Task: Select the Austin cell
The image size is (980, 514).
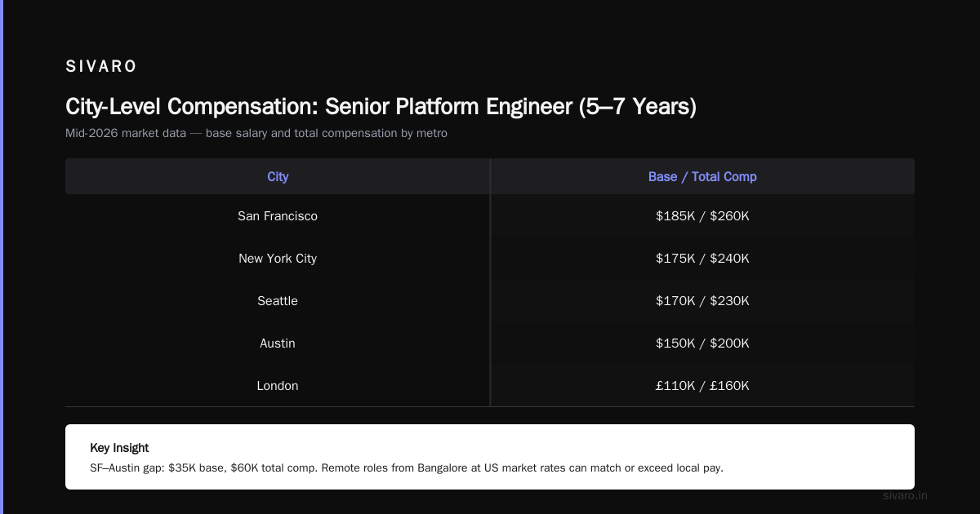Action: tap(278, 343)
